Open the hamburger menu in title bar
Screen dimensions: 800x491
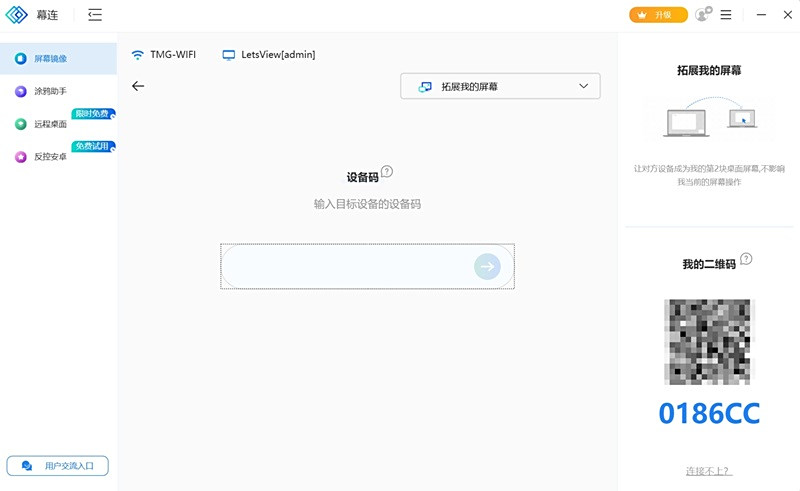pos(726,15)
